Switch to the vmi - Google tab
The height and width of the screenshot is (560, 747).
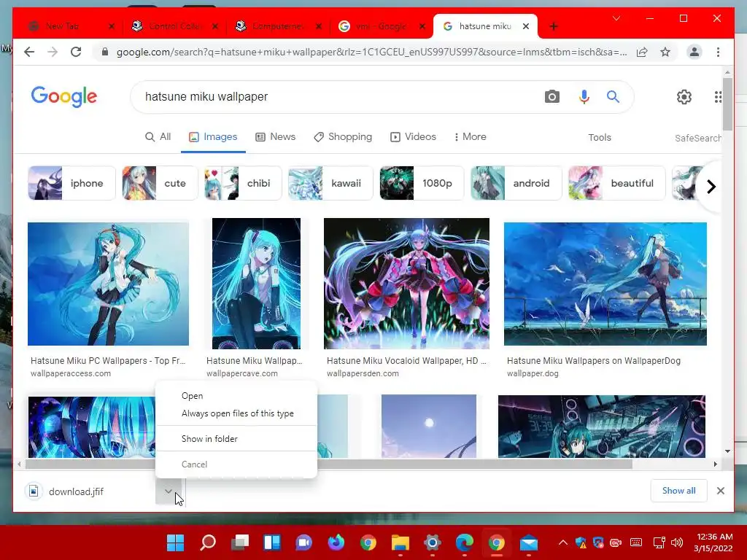(x=381, y=26)
